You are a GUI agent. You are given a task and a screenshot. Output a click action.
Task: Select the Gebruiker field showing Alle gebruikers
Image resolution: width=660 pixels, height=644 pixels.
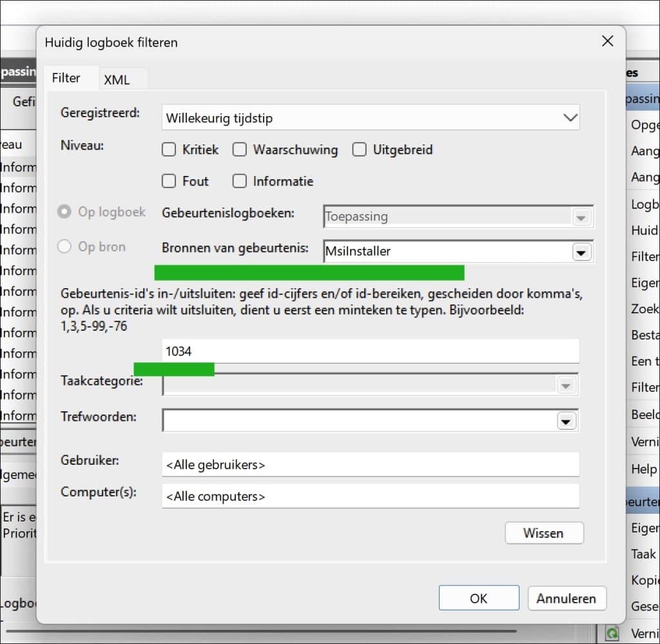point(371,464)
